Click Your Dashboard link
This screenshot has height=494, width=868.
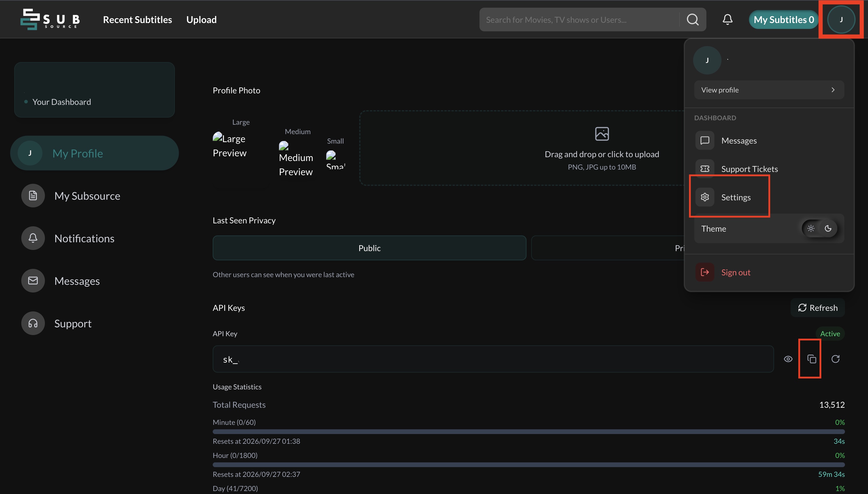pos(62,102)
